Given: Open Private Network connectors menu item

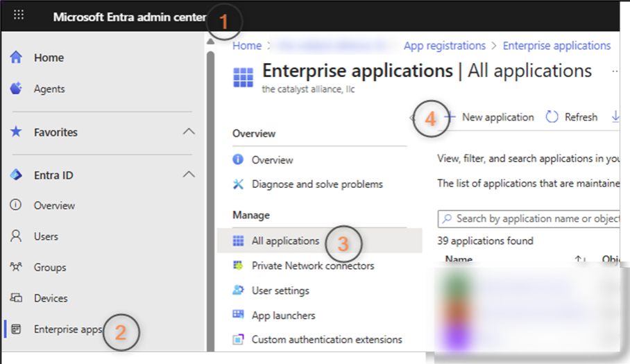Looking at the screenshot, I should point(312,266).
